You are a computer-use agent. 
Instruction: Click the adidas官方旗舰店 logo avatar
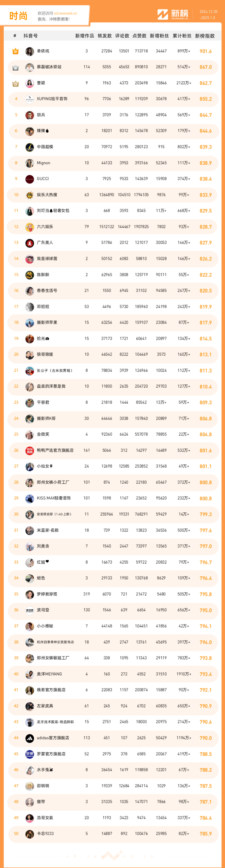pyautogui.click(x=30, y=738)
